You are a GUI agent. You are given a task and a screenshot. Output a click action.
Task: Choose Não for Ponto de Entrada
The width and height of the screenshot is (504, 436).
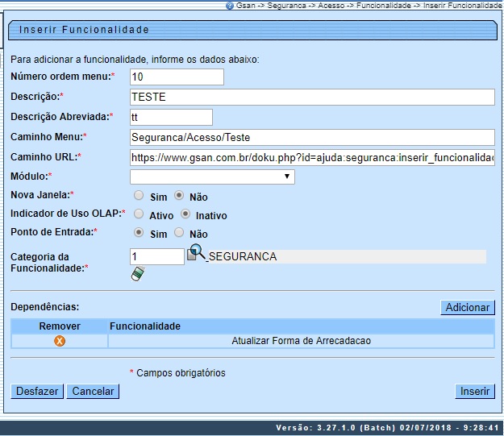click(179, 233)
